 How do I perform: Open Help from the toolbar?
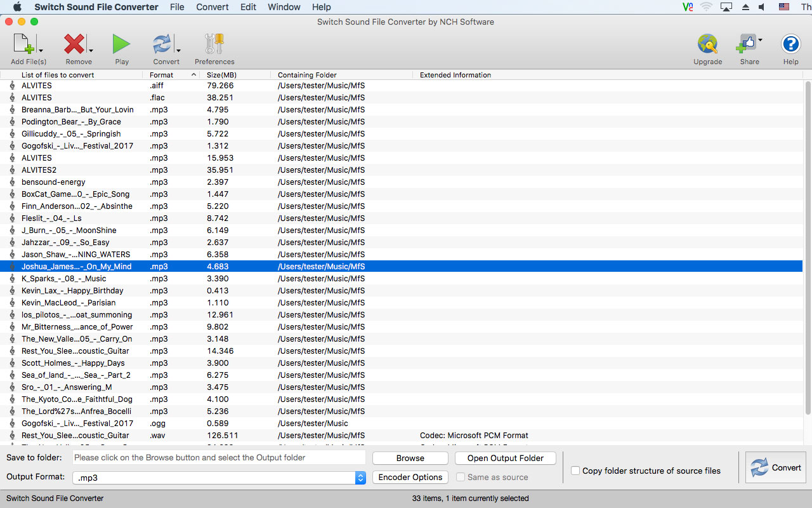click(790, 44)
